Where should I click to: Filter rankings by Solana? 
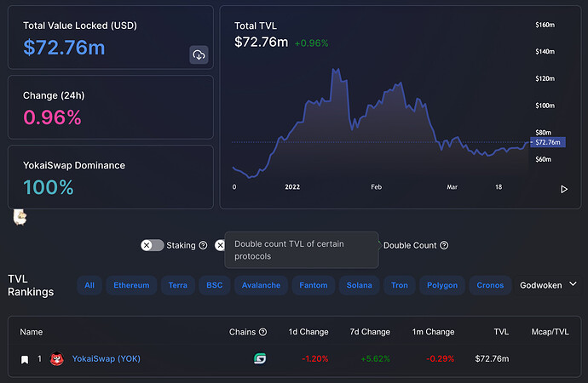pyautogui.click(x=359, y=285)
